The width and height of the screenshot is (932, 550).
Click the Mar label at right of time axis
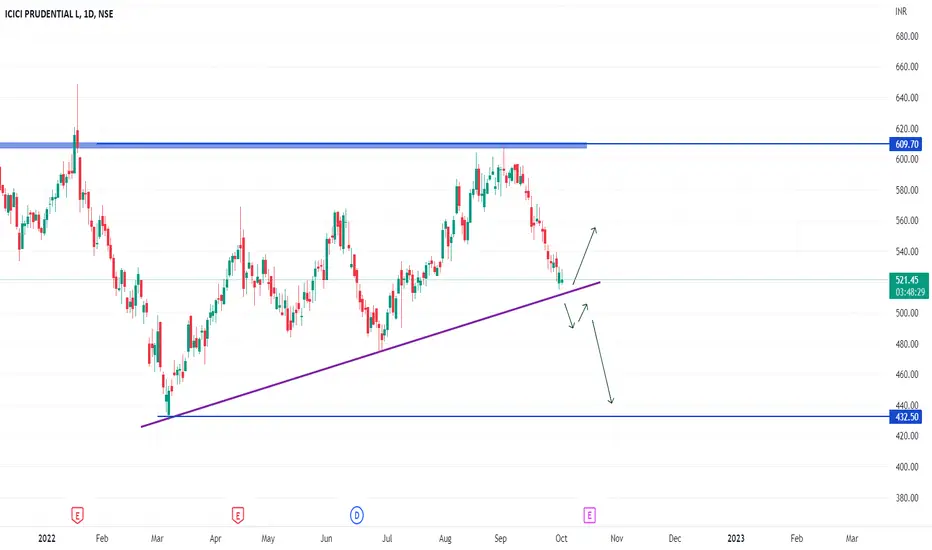click(x=852, y=538)
